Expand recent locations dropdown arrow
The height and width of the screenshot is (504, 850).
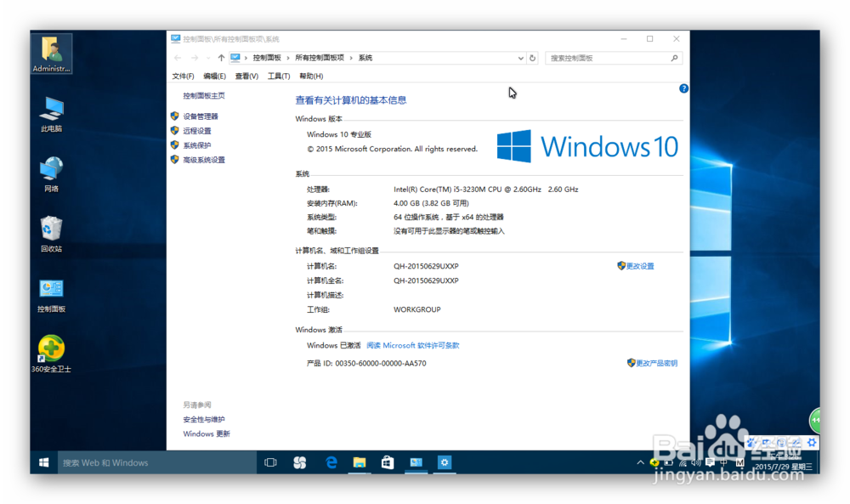(208, 58)
